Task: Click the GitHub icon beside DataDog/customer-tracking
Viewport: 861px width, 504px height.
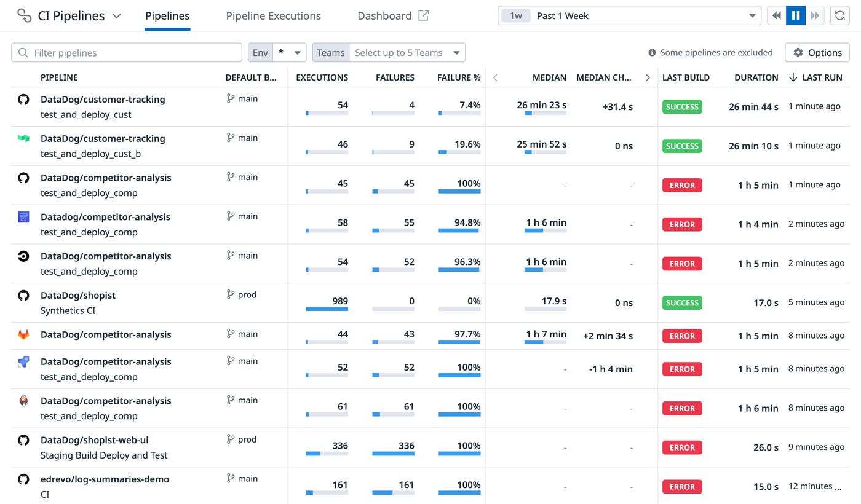Action: pyautogui.click(x=23, y=100)
